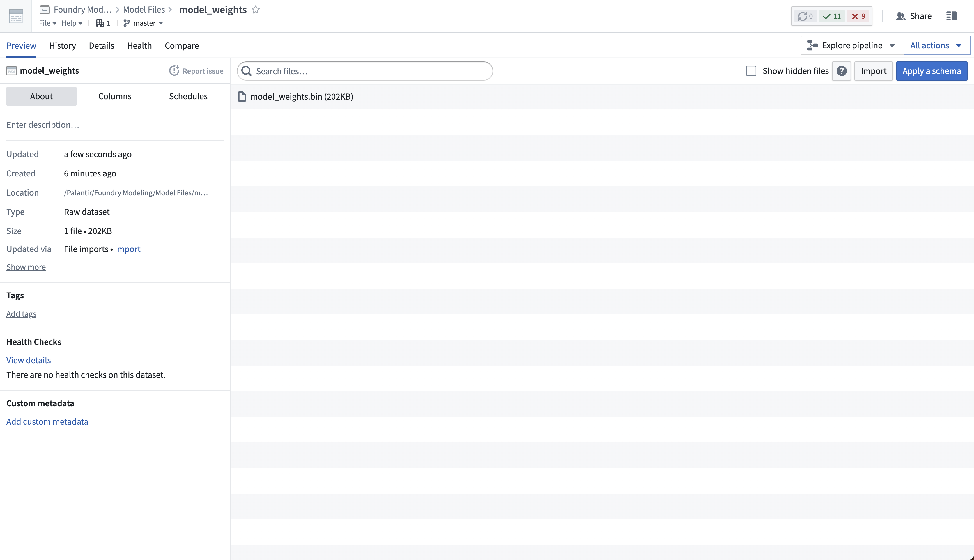The width and height of the screenshot is (974, 560).
Task: Open the Health tab
Action: (x=139, y=45)
